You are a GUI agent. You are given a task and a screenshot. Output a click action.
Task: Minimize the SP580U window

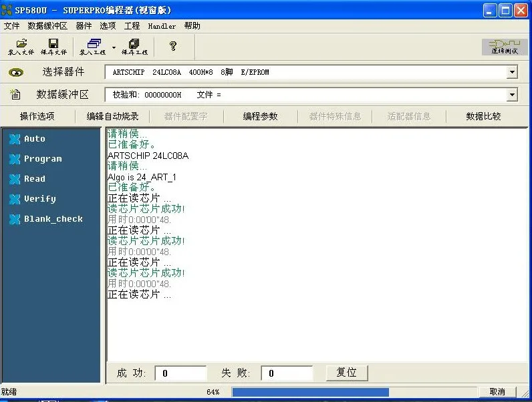(489, 11)
